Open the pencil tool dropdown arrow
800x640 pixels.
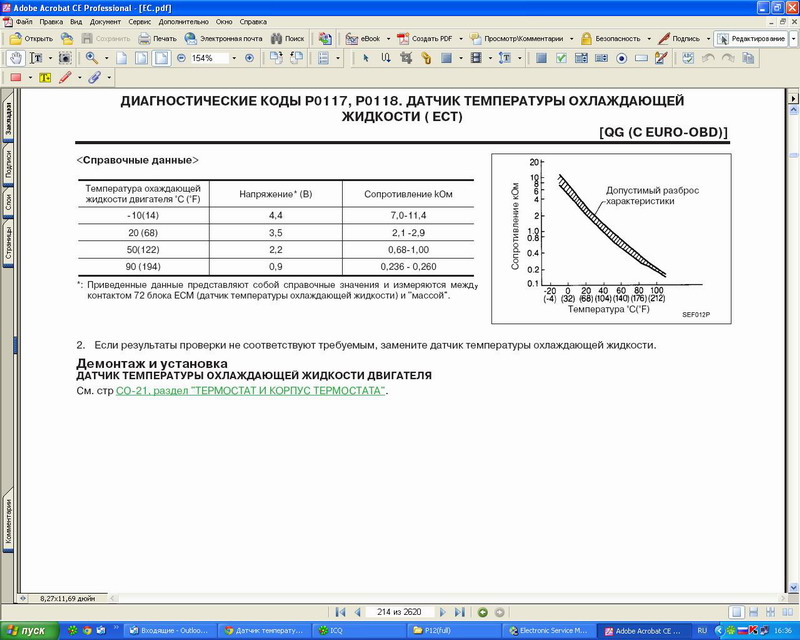pyautogui.click(x=80, y=78)
